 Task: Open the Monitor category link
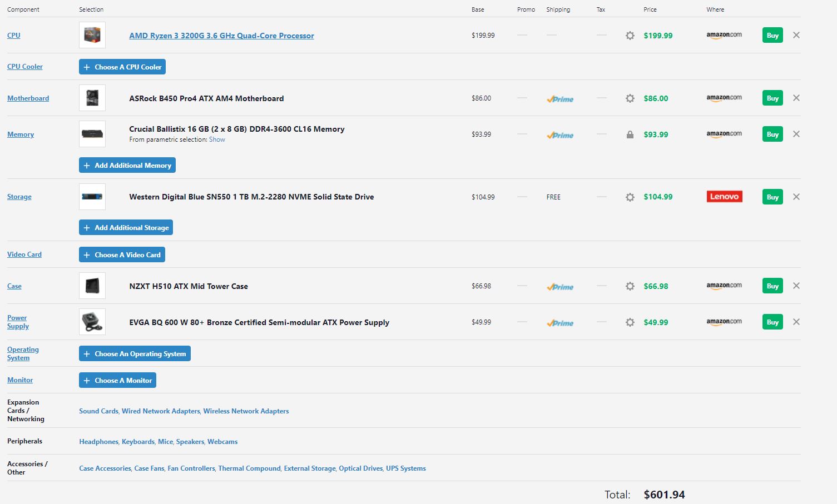20,380
